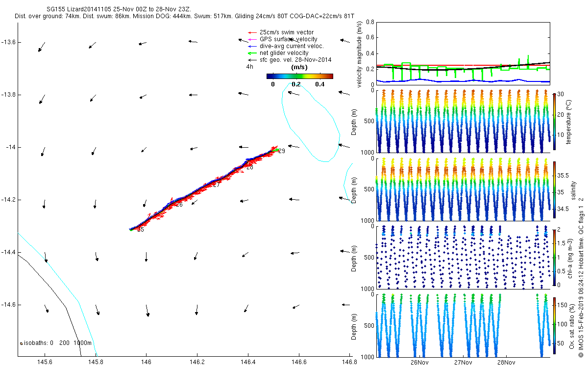Image resolution: width=588 pixels, height=368 pixels.
Task: Click the 'temperature (°C)' colorbar label
Action: click(569, 121)
